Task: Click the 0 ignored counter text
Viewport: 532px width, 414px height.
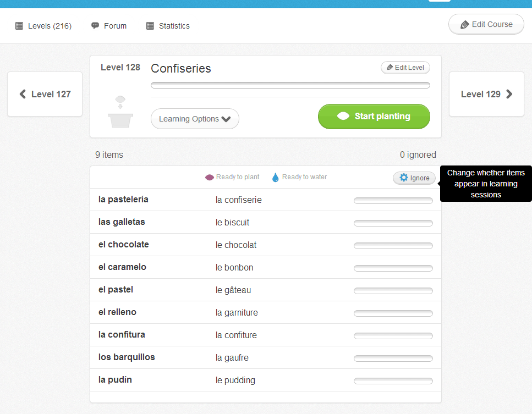Action: click(x=418, y=155)
